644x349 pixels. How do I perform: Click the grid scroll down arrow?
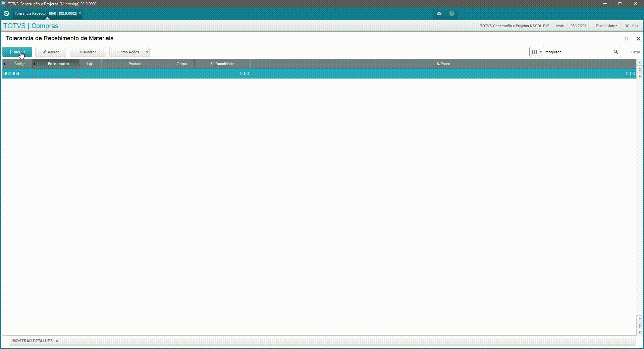[x=640, y=319]
